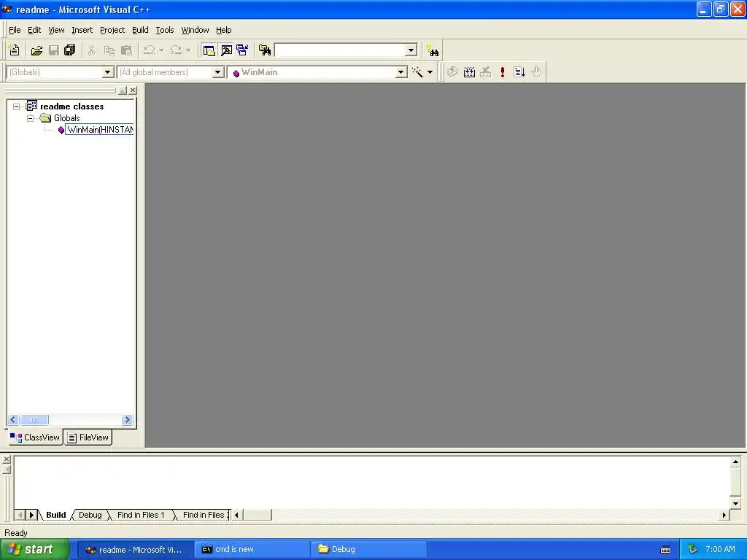Open the redo history dropdown arrow
This screenshot has width=747, height=560.
click(x=189, y=50)
